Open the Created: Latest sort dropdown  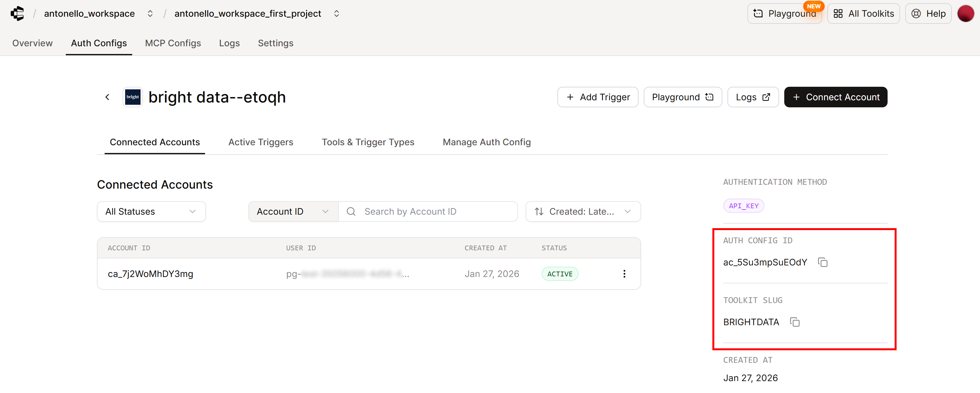(x=582, y=211)
